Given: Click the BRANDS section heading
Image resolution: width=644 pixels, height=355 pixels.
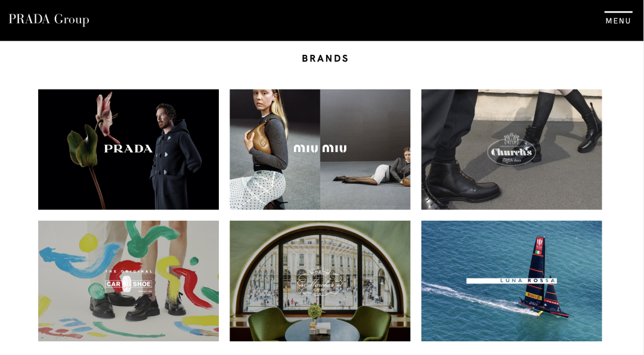Looking at the screenshot, I should point(325,58).
